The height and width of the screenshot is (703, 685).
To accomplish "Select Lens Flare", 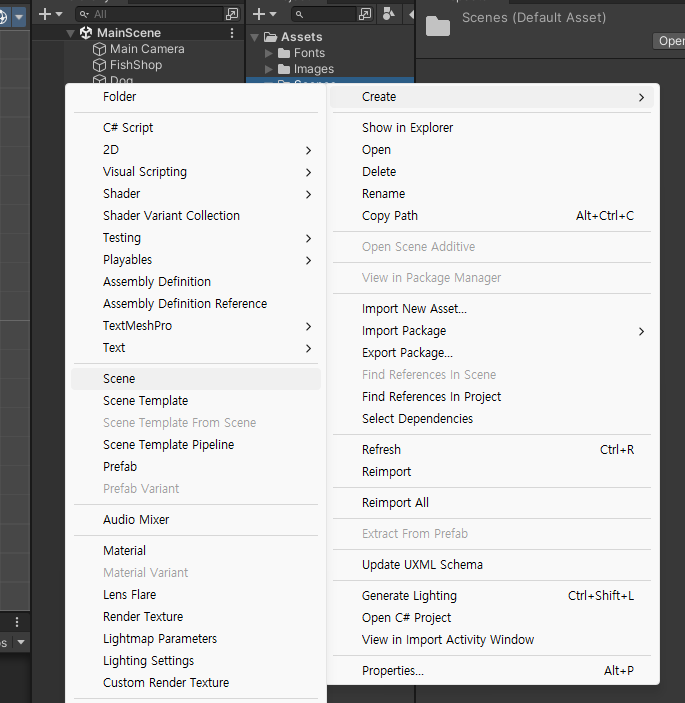I will [196, 595].
